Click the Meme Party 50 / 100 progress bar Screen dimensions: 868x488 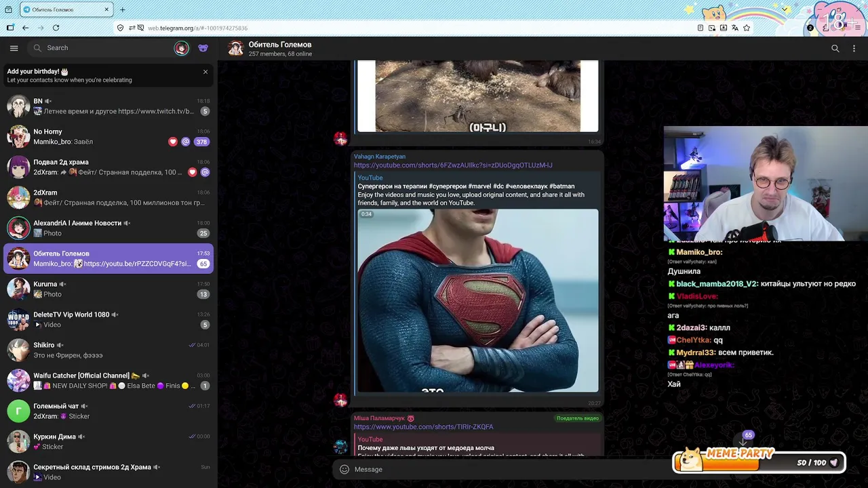point(759,462)
